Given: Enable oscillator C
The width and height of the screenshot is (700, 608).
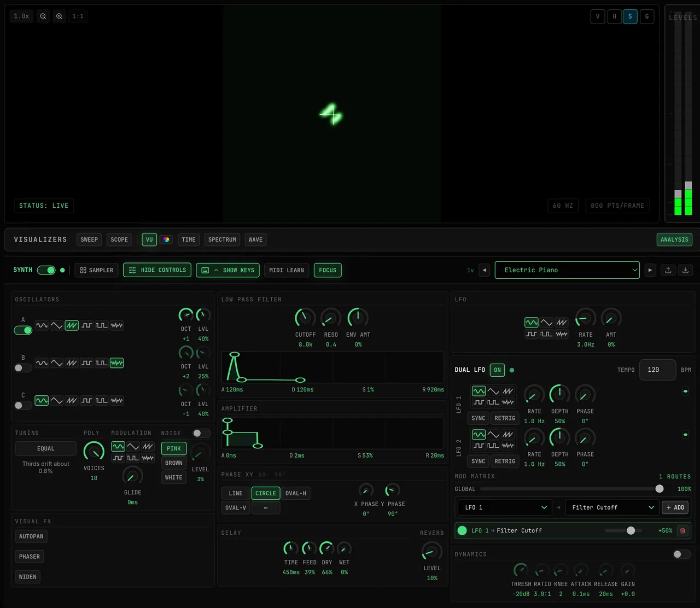Looking at the screenshot, I should 23,406.
